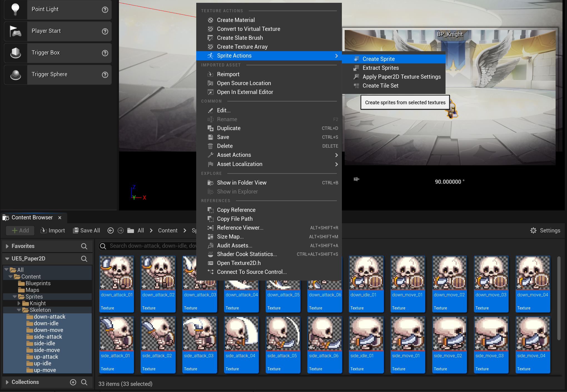Open help for Trigger Sphere

pyautogui.click(x=105, y=75)
